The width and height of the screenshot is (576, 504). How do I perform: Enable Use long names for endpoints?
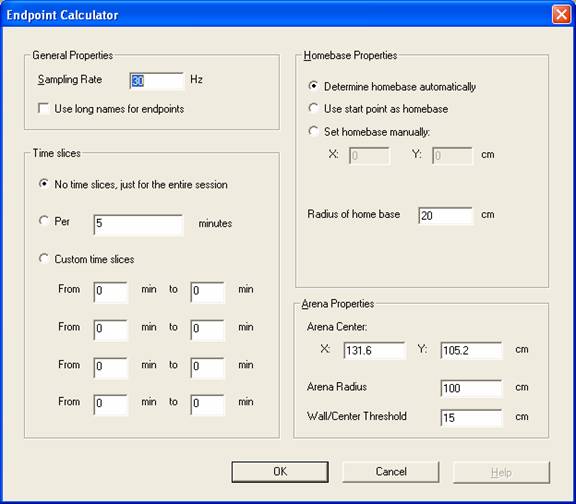point(44,109)
